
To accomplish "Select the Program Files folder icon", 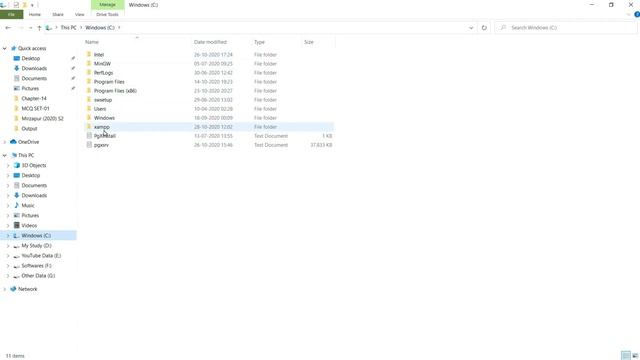I will (x=89, y=81).
